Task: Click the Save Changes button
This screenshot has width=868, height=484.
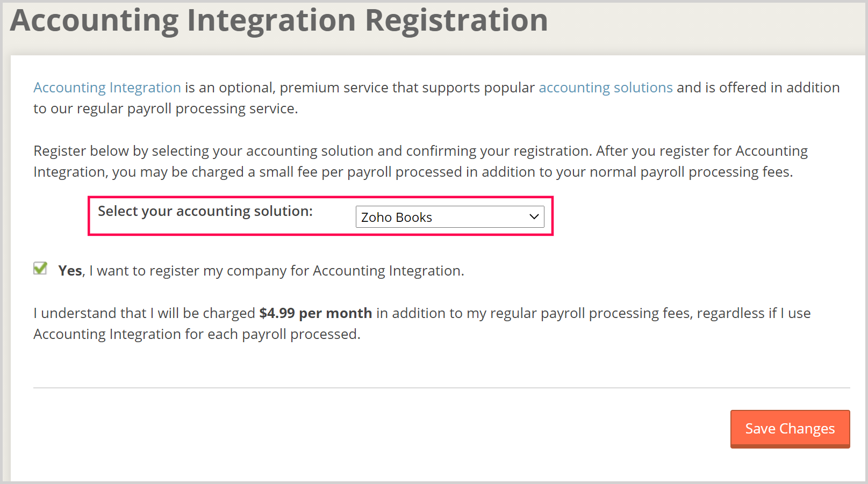Action: [x=790, y=428]
